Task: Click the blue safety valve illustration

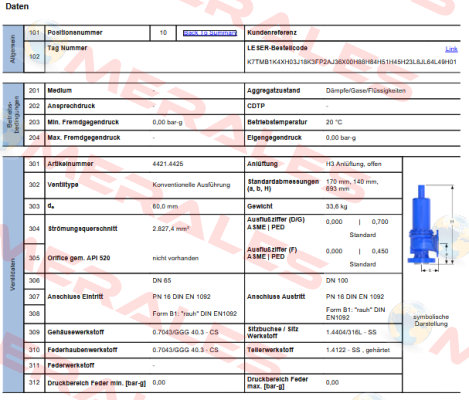Action: click(423, 225)
